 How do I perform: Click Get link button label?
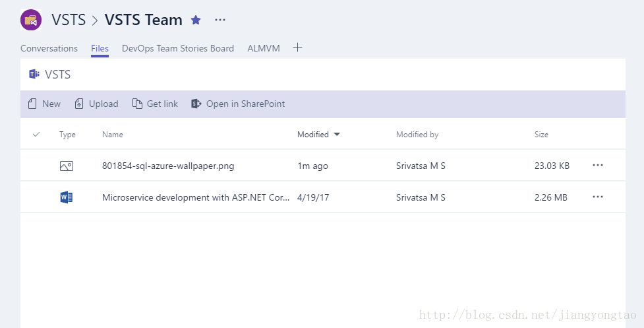[x=162, y=104]
